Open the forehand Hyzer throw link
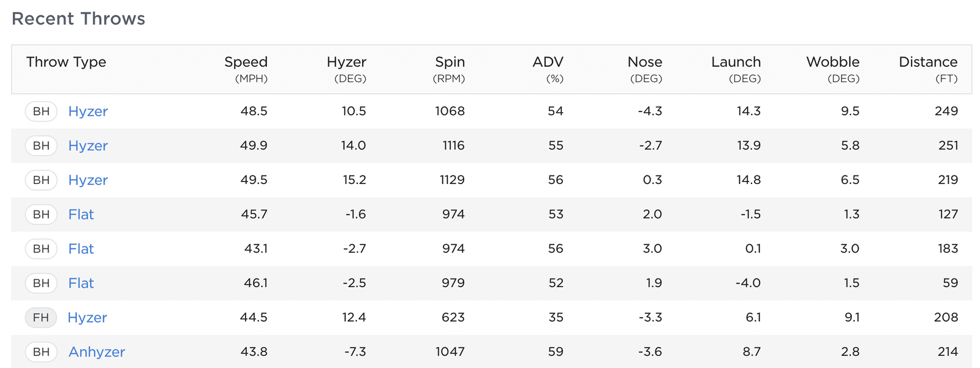The image size is (980, 368). tap(87, 317)
